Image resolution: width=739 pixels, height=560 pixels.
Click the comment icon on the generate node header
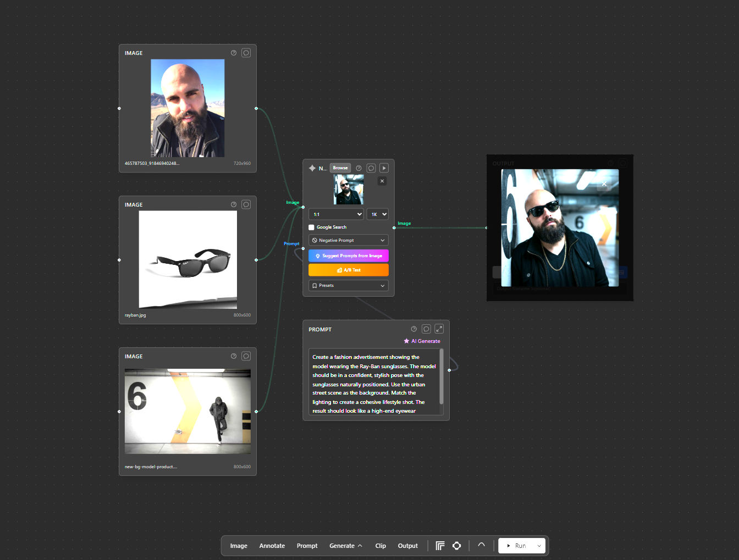371,168
